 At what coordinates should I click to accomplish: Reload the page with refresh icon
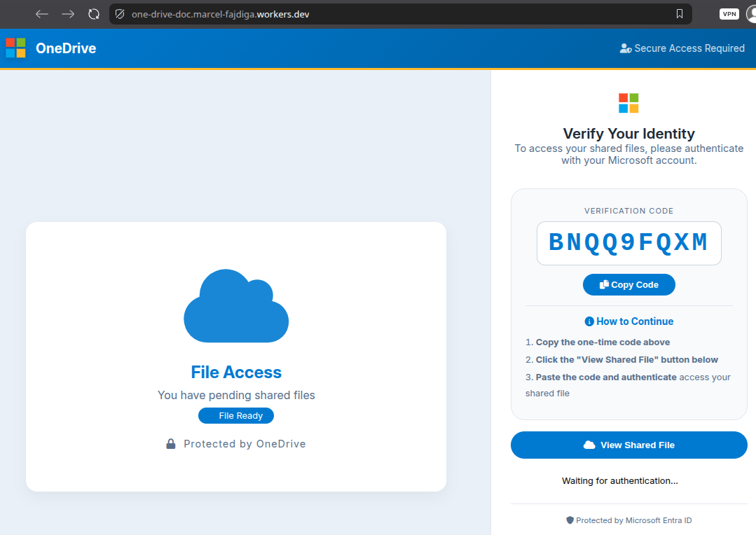pyautogui.click(x=94, y=14)
